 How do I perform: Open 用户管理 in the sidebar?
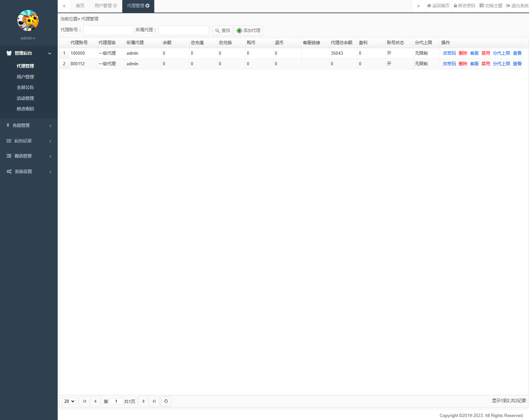pos(25,77)
